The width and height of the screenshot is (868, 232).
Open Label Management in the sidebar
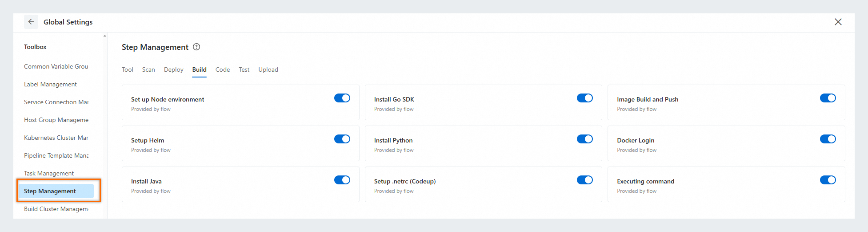(50, 84)
